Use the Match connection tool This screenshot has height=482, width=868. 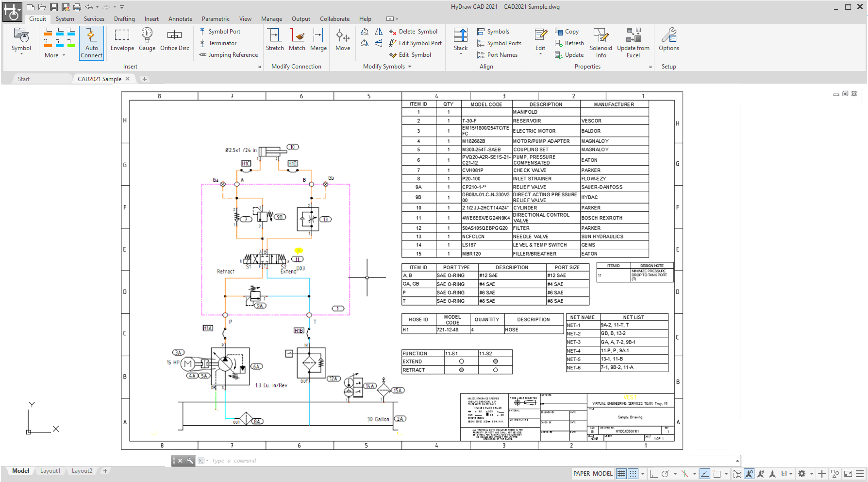[x=297, y=39]
